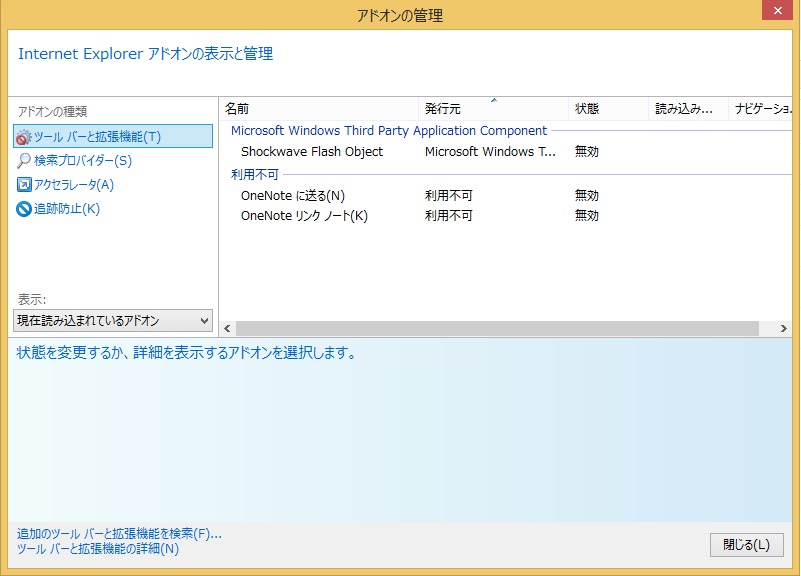Screen dimensions: 801x576
Task: Click the horizontal scrollbar left arrow
Action: pos(227,328)
